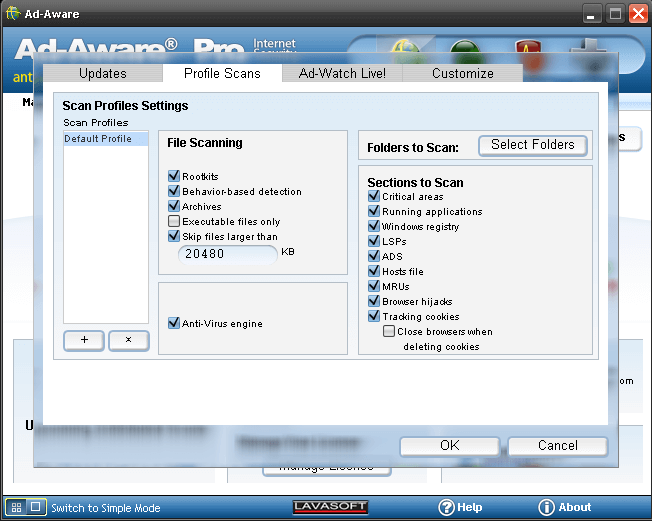This screenshot has height=521, width=652.
Task: Confirm settings with OK
Action: point(449,446)
